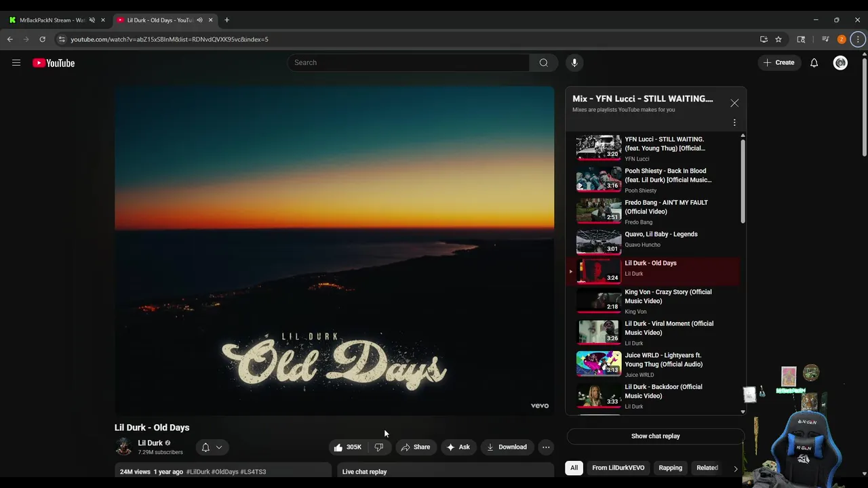Reload the page
The image size is (868, 488).
[x=42, y=39]
